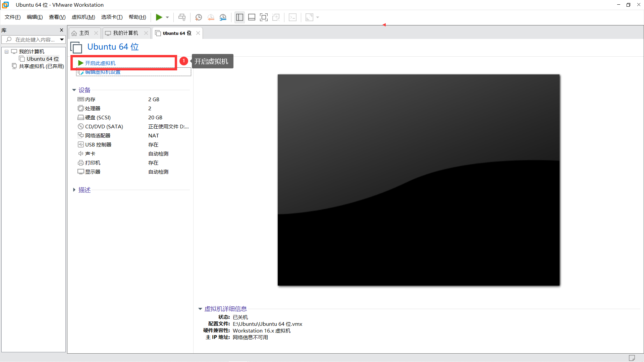
Task: Open the 虚拟机 menu
Action: coord(83,17)
